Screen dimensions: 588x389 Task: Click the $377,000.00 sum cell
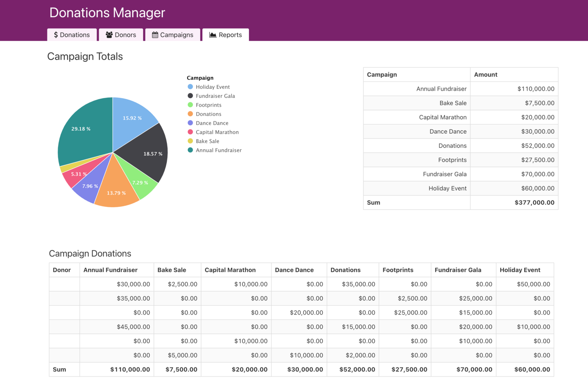(534, 203)
